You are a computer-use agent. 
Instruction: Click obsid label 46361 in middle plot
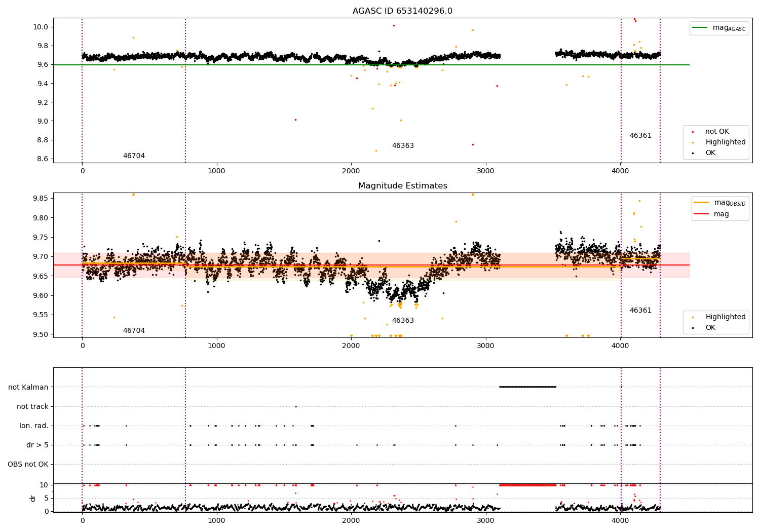[x=640, y=311]
